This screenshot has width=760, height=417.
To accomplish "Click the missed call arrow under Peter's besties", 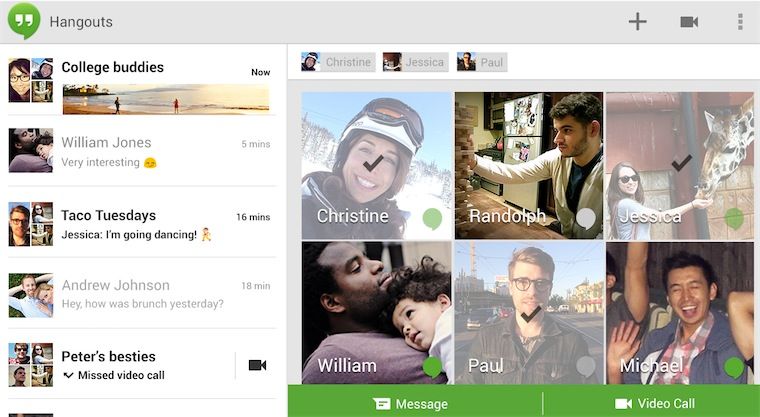I will click(x=68, y=375).
